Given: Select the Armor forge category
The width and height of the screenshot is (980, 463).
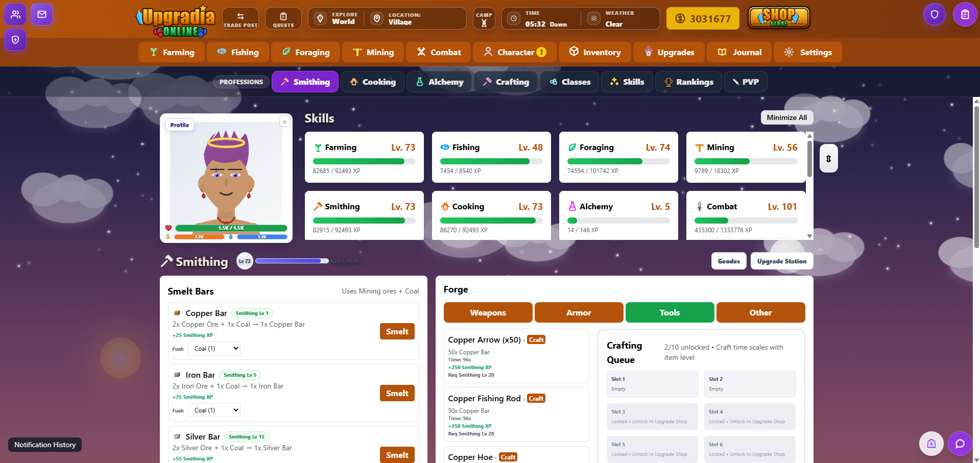Looking at the screenshot, I should pos(579,312).
